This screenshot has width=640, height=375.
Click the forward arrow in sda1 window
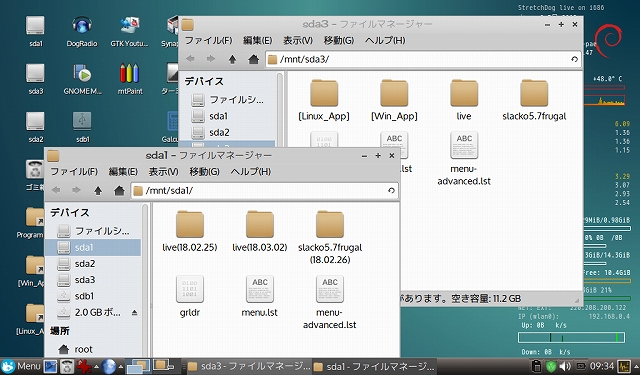(x=76, y=191)
